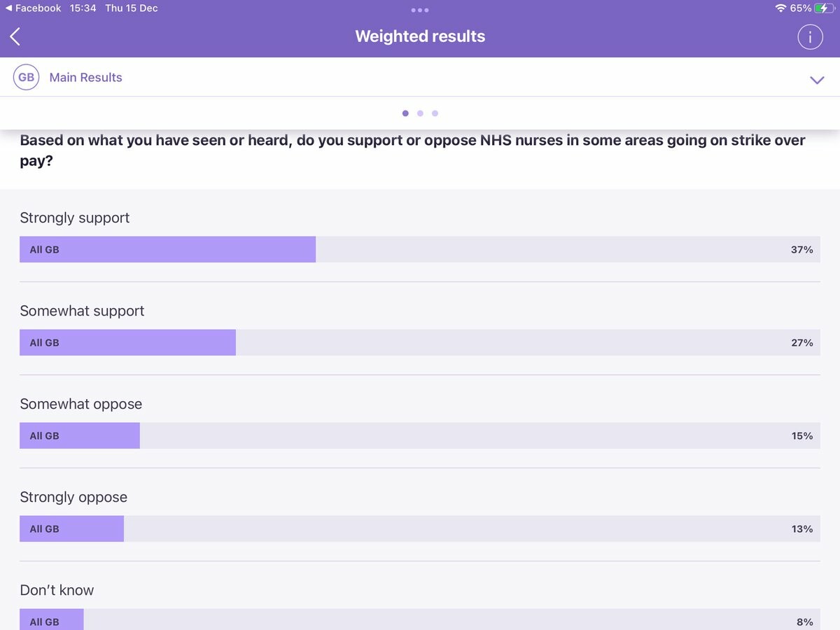Tap the GB circle badge

coord(26,78)
